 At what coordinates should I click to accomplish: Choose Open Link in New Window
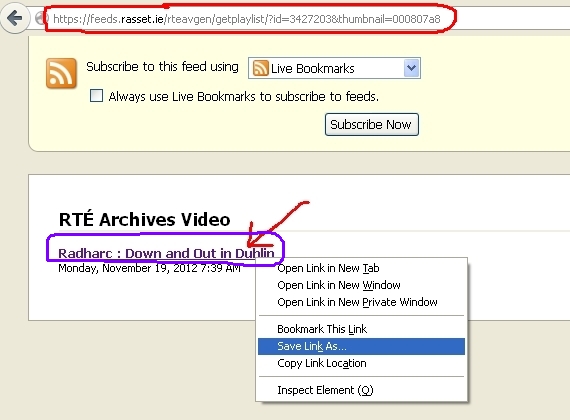tap(339, 285)
